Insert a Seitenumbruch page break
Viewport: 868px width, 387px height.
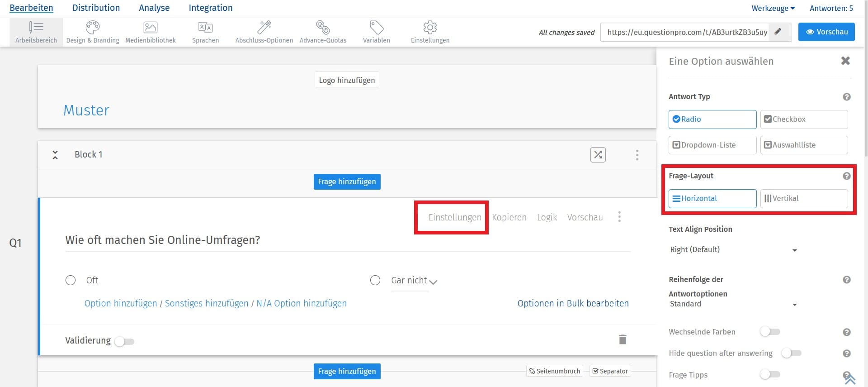tap(555, 371)
